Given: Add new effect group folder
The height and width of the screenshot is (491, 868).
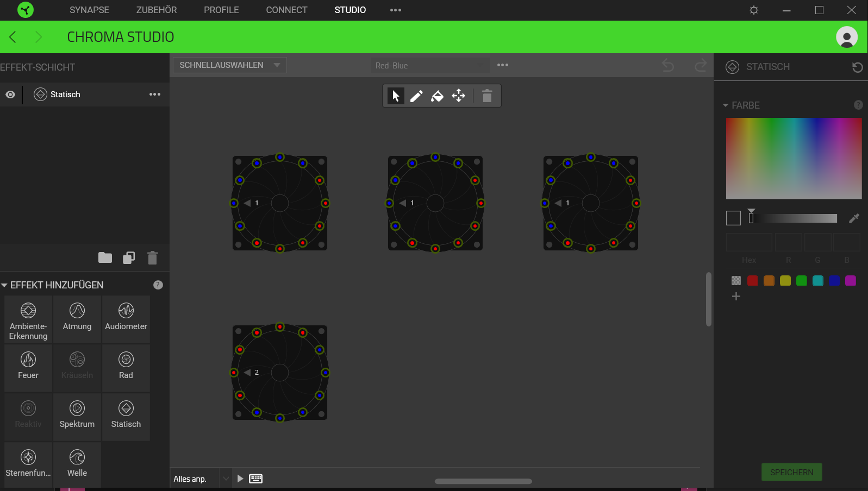Looking at the screenshot, I should 105,257.
